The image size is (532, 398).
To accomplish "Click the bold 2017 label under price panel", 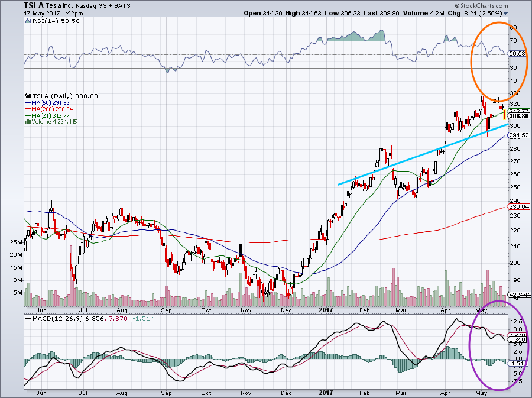I will click(x=326, y=310).
